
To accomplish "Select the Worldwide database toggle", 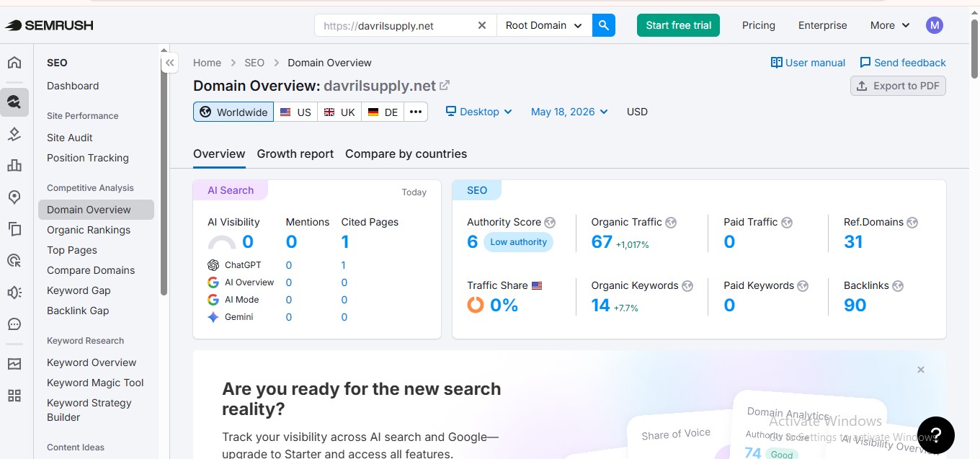I will 233,112.
